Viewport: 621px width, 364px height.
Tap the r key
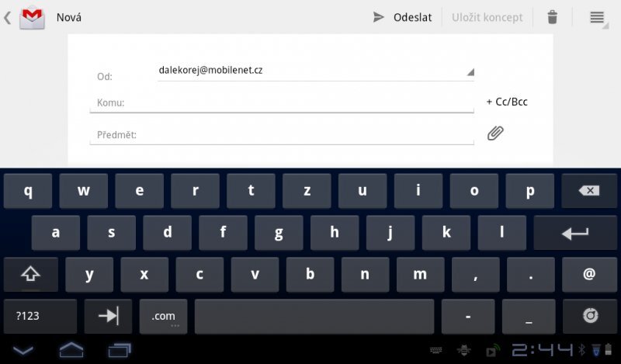point(196,191)
